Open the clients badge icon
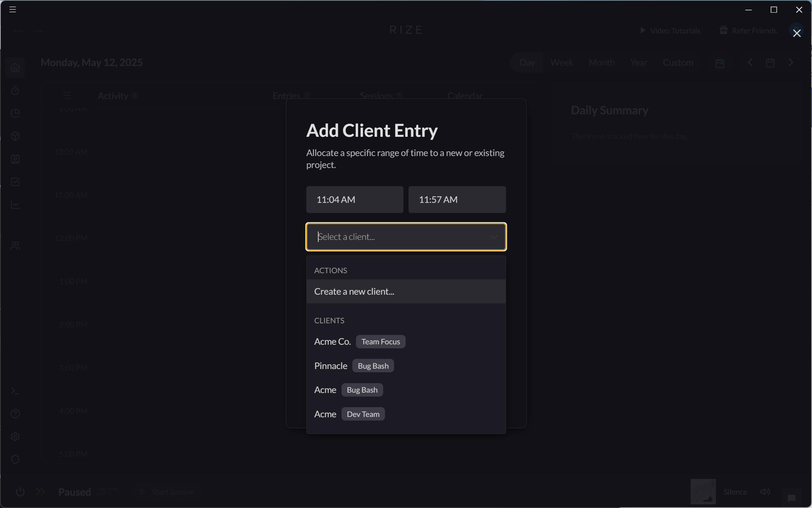 tap(15, 159)
